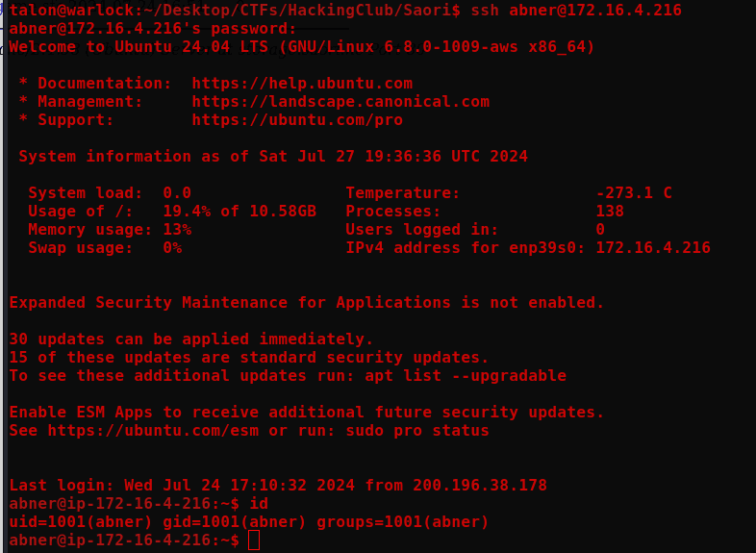756x553 pixels.
Task: Click the 'System information as of' timestamp line
Action: pos(273,157)
